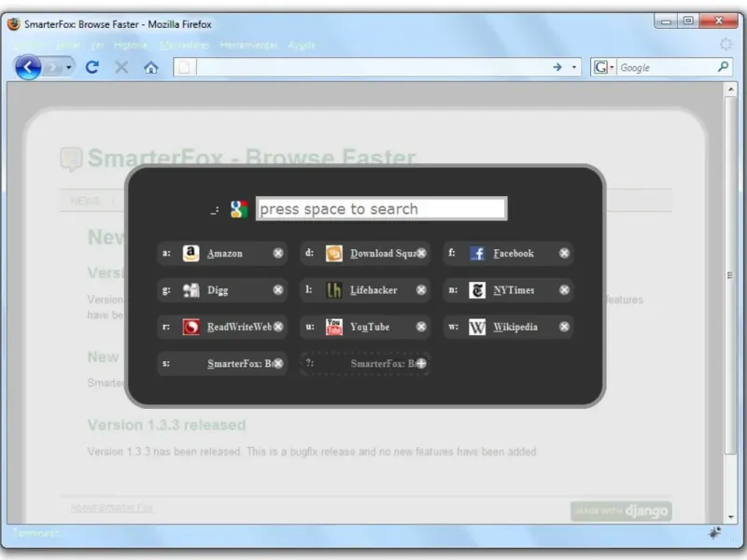Open the address bar history dropdown
Viewport: 747px width, 560px height.
pyautogui.click(x=573, y=67)
